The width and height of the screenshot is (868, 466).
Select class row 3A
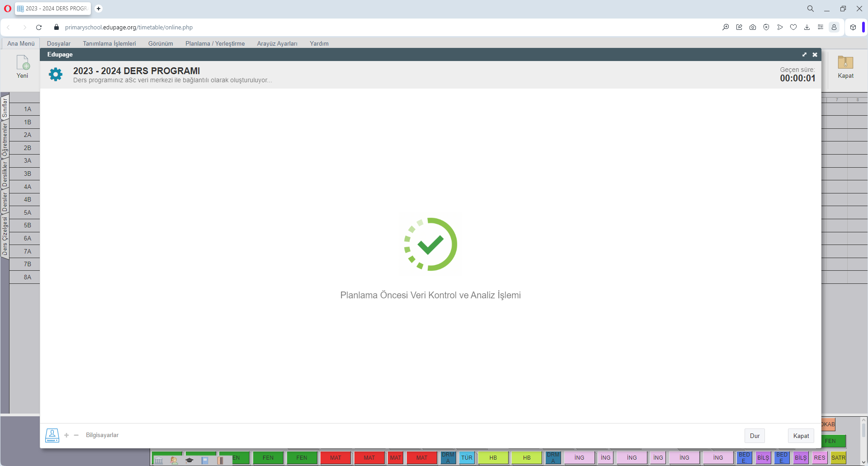[x=25, y=160]
